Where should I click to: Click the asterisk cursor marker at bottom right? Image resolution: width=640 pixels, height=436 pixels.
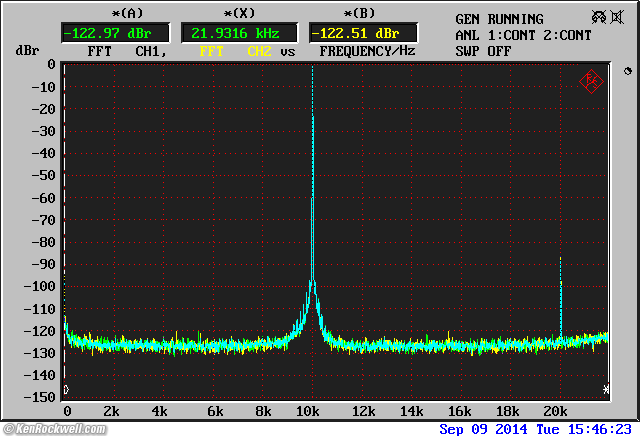(606, 388)
